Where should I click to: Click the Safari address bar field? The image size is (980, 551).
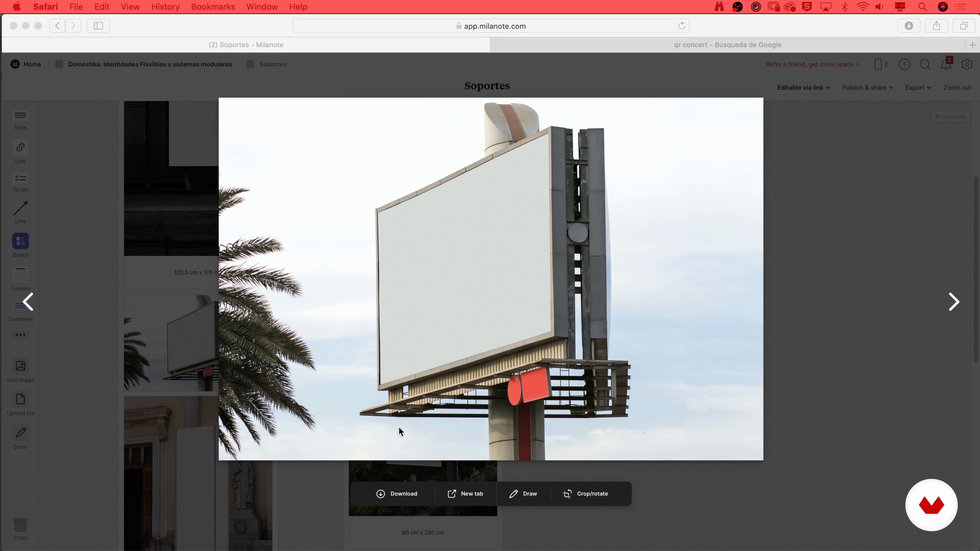point(491,26)
